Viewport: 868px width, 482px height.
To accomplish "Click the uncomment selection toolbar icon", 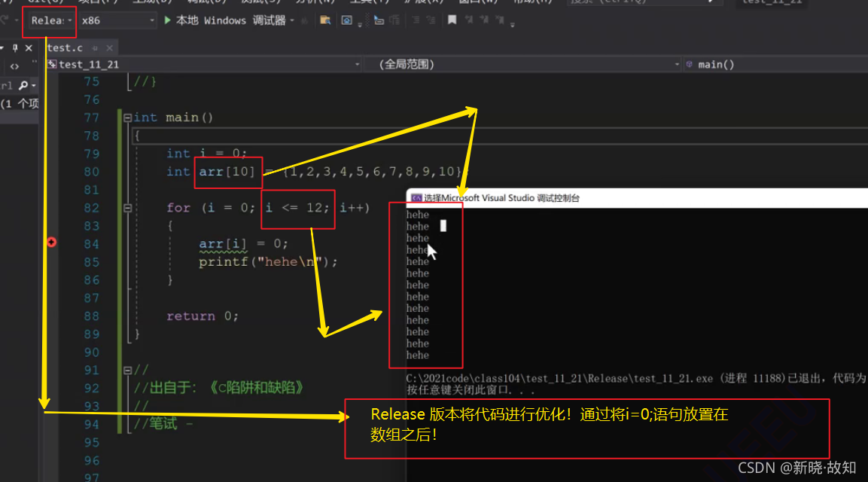I will pyautogui.click(x=394, y=20).
